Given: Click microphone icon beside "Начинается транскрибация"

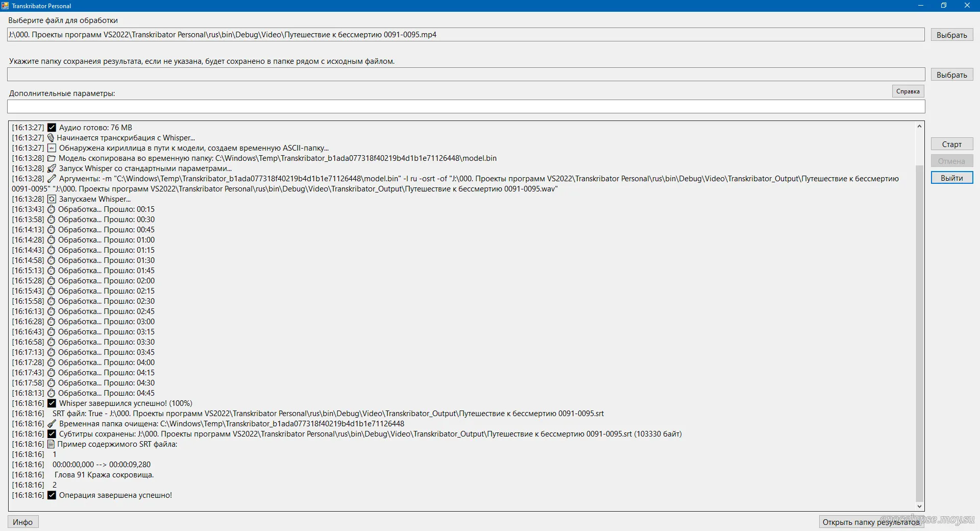Looking at the screenshot, I should coord(51,138).
